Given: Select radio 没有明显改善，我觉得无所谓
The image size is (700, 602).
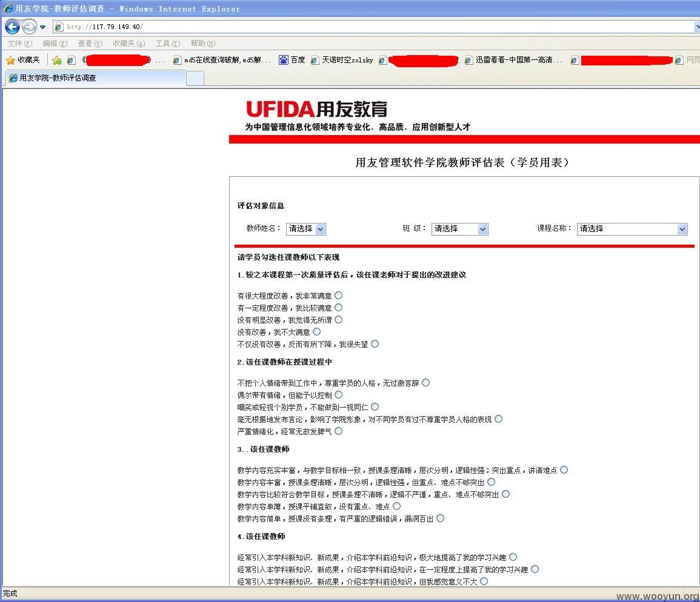Looking at the screenshot, I should [338, 320].
